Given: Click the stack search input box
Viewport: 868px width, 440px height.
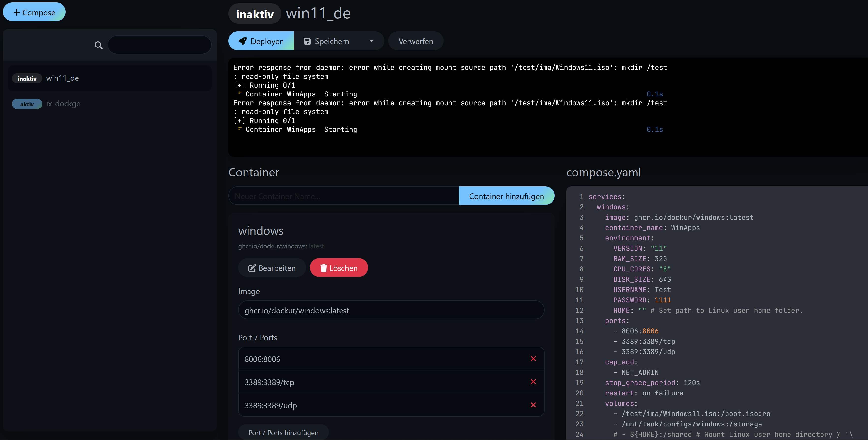Looking at the screenshot, I should click(x=159, y=45).
